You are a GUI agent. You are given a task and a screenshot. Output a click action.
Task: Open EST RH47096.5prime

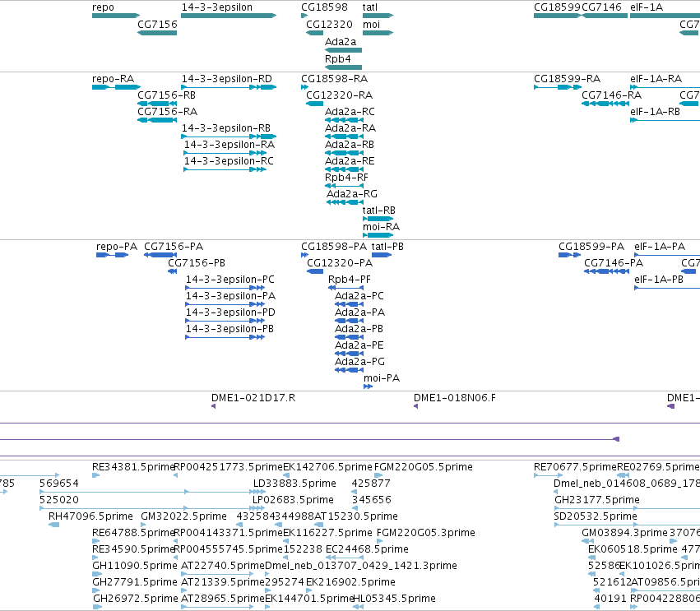tap(90, 516)
